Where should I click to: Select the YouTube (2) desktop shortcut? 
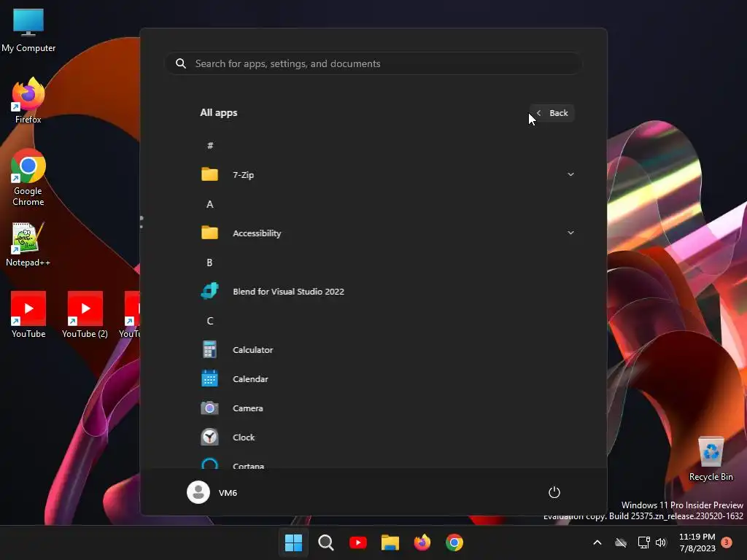85,315
